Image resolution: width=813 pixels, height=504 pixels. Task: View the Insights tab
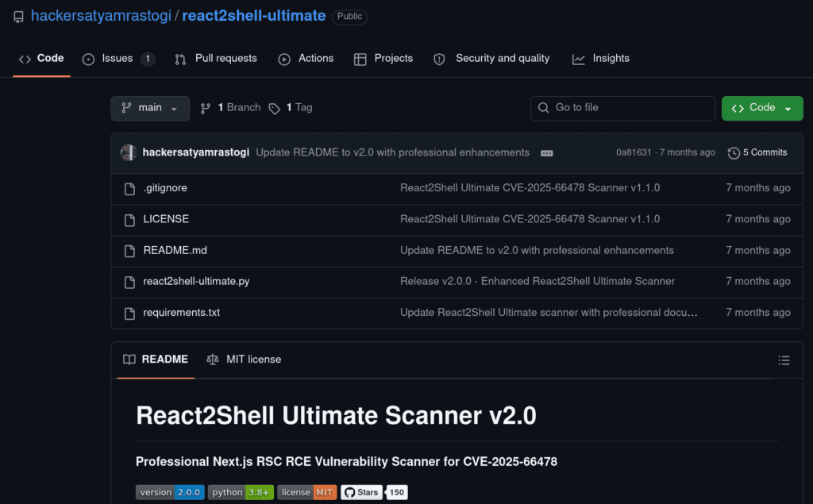pyautogui.click(x=601, y=59)
